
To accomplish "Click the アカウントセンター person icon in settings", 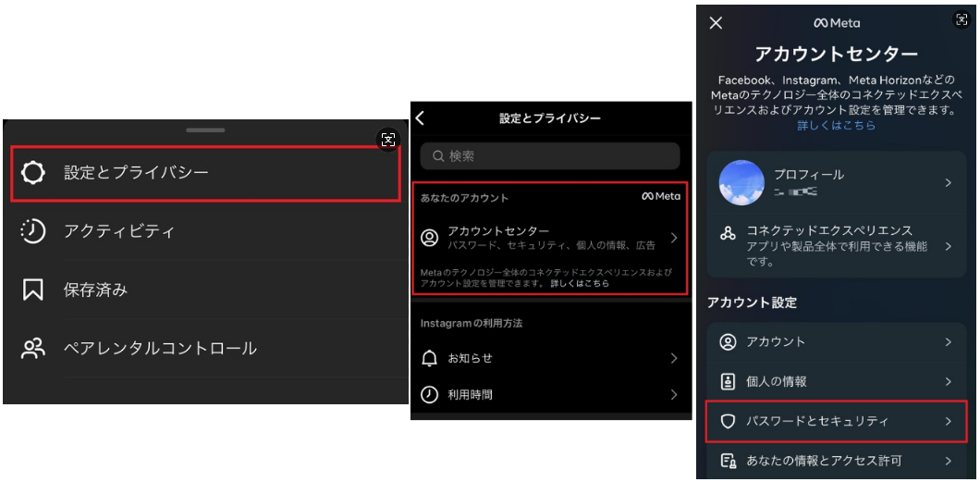I will (429, 238).
